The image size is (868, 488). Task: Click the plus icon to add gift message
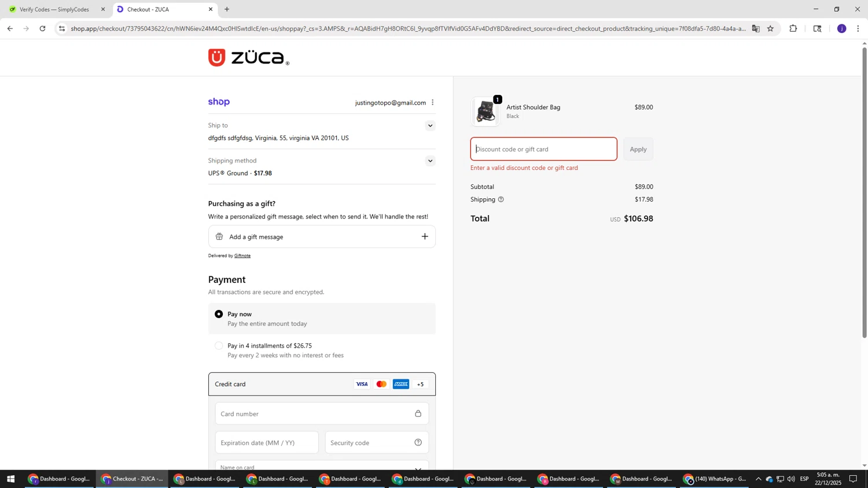(x=425, y=236)
